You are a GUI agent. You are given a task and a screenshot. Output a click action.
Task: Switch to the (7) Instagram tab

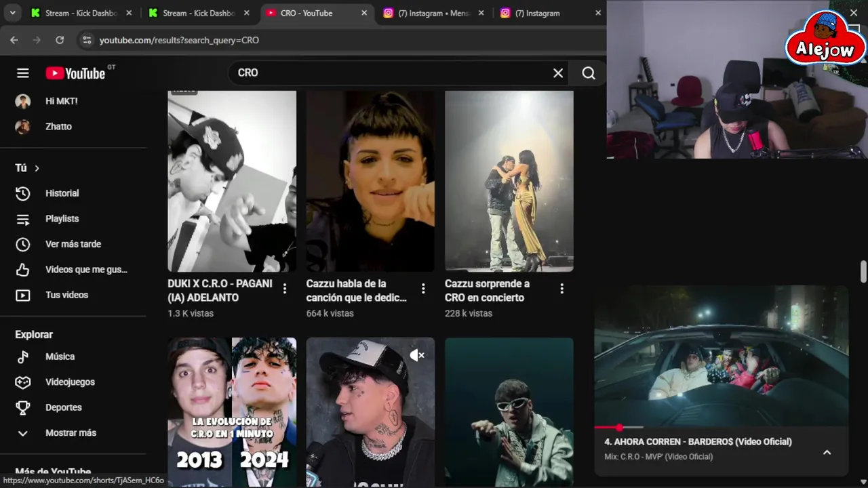[x=551, y=13]
